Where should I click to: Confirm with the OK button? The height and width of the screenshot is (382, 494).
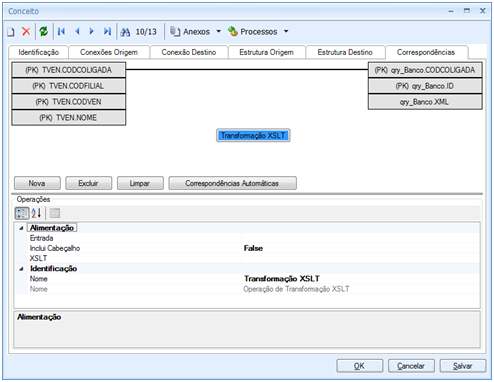coord(359,366)
